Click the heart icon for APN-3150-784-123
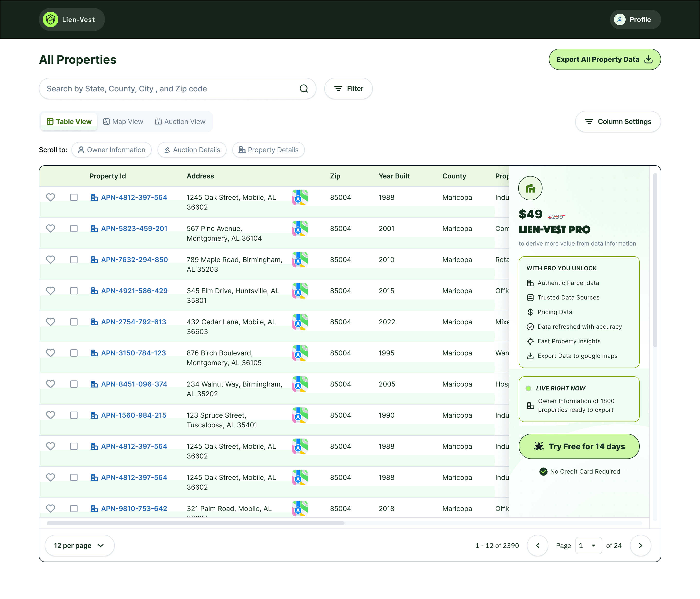 pyautogui.click(x=51, y=353)
